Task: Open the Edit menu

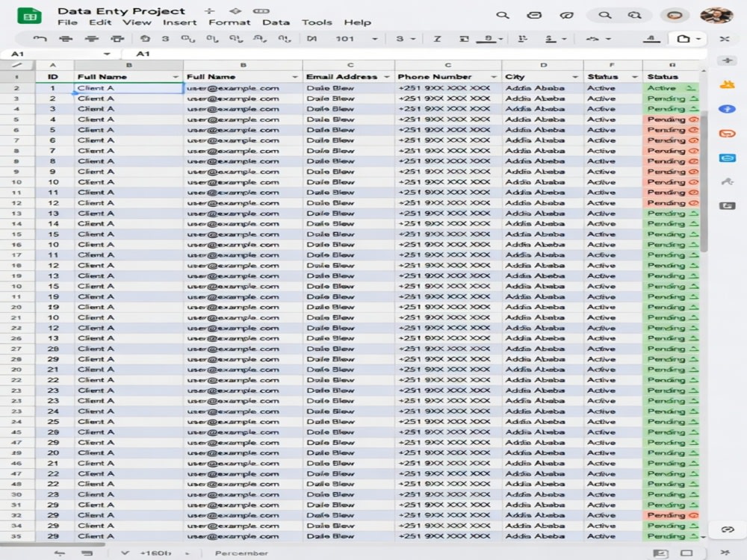Action: 100,22
